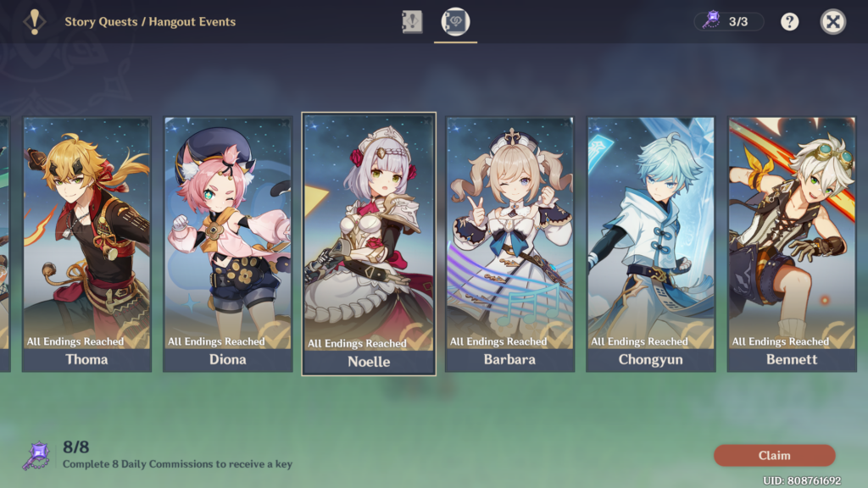Viewport: 868px width, 488px height.
Task: Close the Story Quests screen
Action: 832,21
